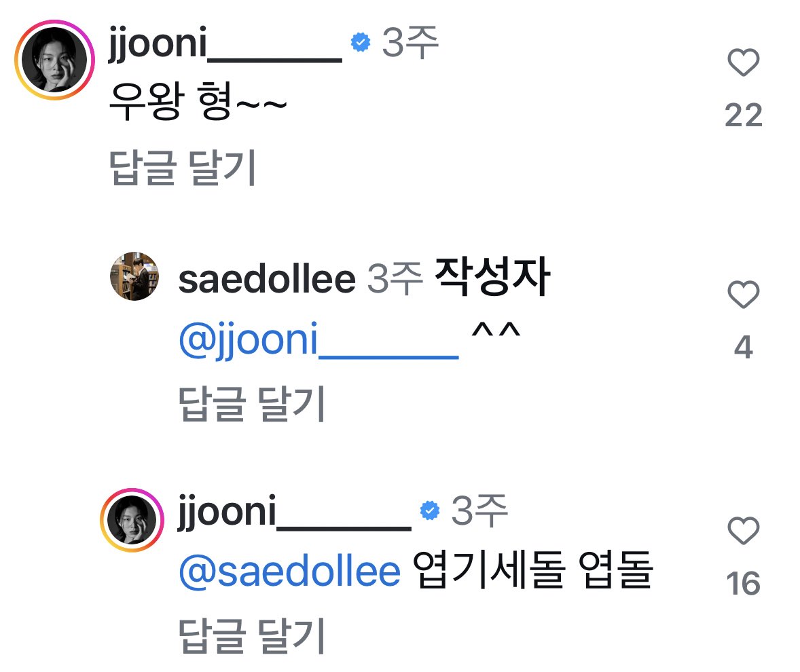Open the saedollee username link
This screenshot has width=800, height=672.
click(267, 280)
